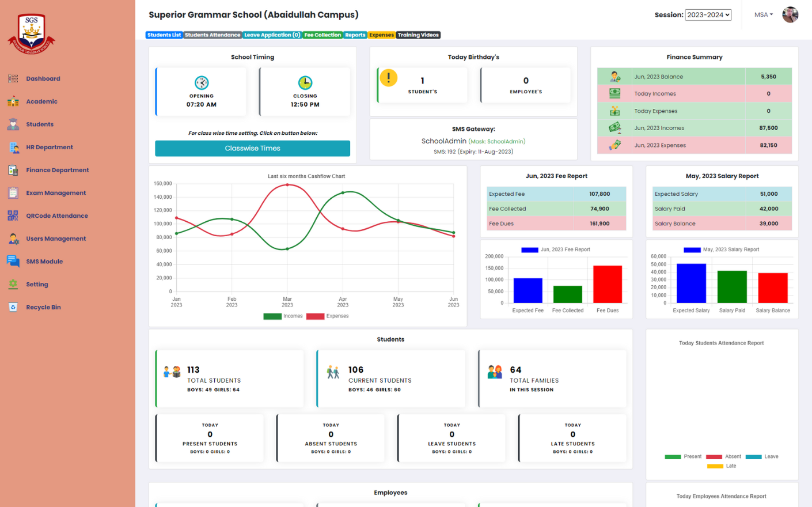Viewport: 812px width, 507px height.
Task: Click the birthday Employee's count card
Action: tap(526, 85)
